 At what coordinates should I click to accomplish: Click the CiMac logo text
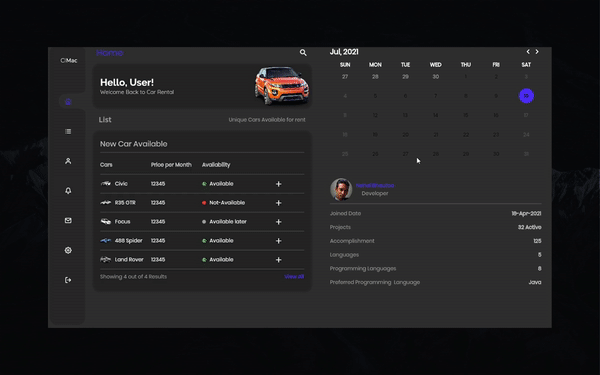pos(69,60)
